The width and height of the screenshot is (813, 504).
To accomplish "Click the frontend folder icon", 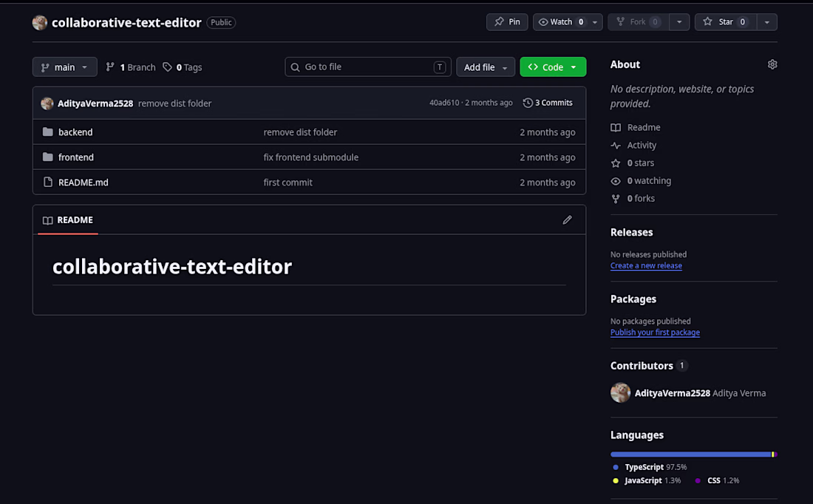I will (48, 157).
